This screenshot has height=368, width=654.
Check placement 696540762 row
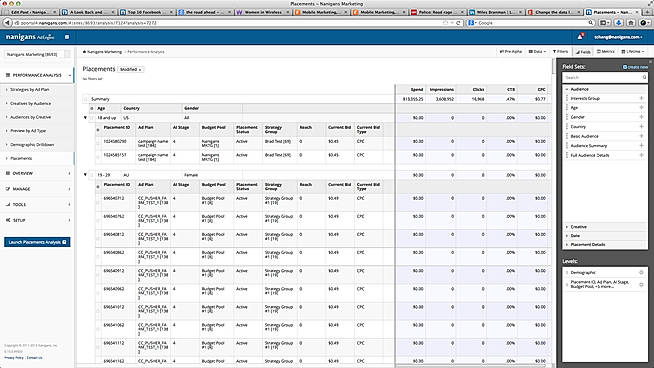click(98, 220)
